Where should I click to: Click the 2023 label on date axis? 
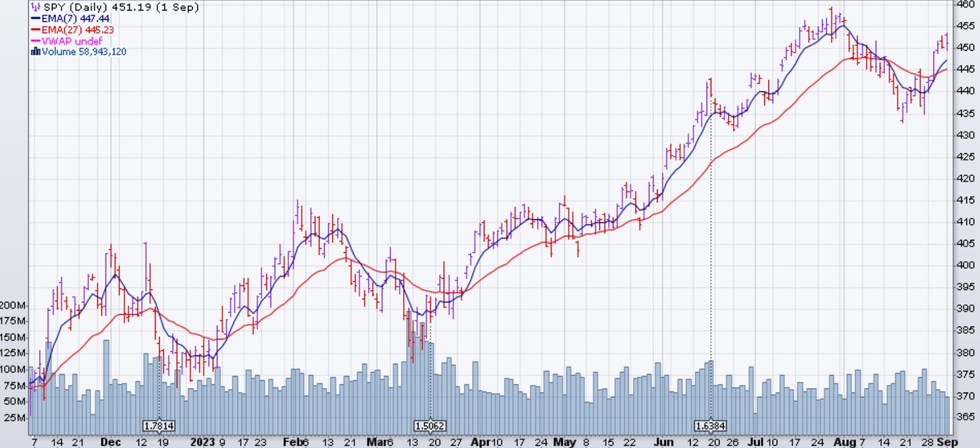point(202,442)
